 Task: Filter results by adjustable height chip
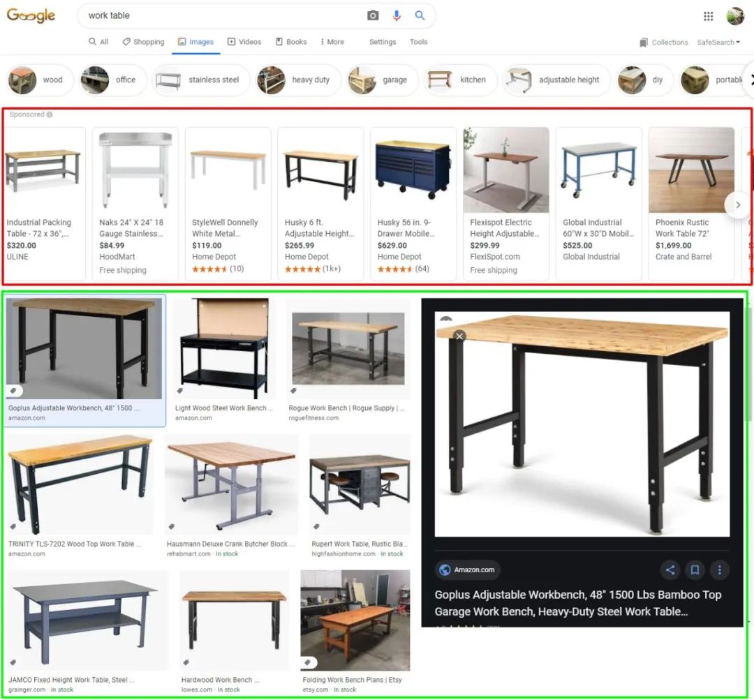[x=556, y=80]
